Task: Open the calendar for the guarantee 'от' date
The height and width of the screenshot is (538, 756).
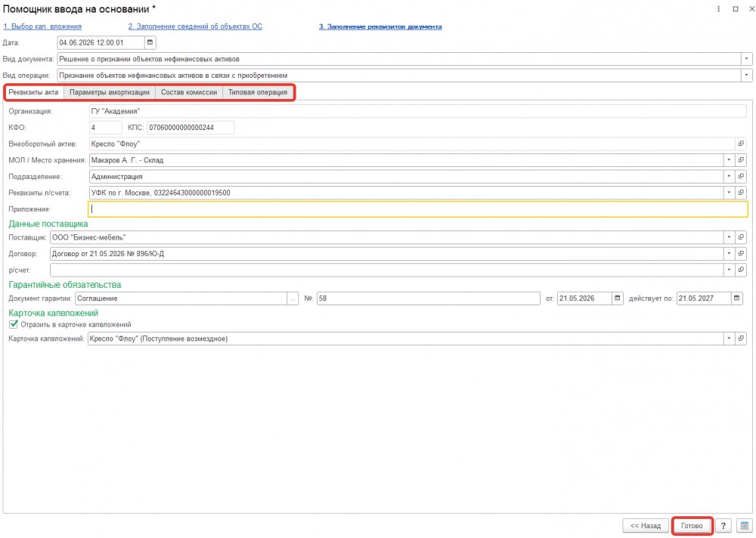Action: coord(617,298)
